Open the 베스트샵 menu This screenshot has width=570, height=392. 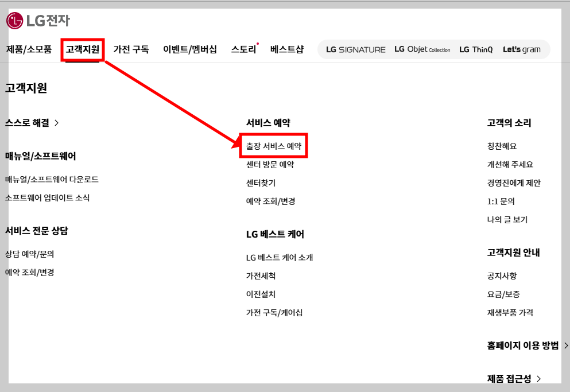287,49
